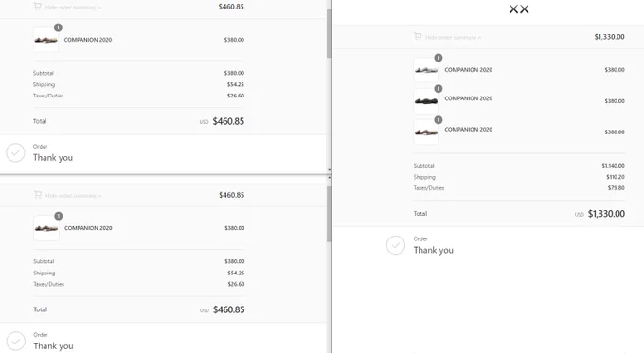Click Companion 2020 product name in top-left panel
The image size is (644, 353).
(88, 40)
